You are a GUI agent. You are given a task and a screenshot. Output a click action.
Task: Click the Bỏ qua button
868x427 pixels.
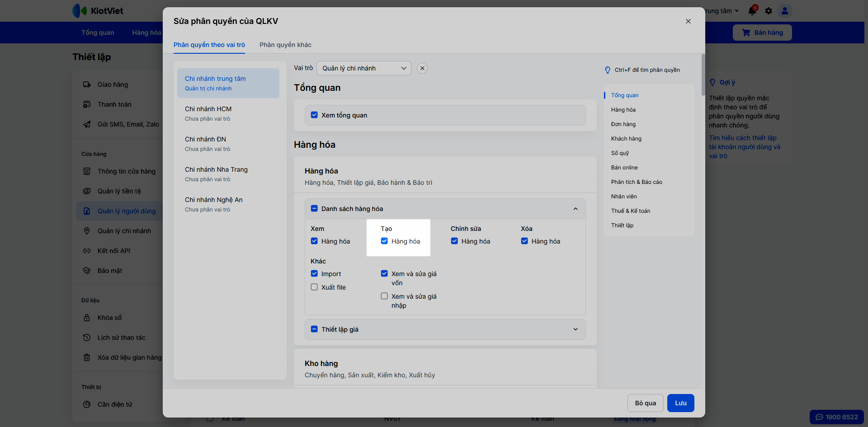(645, 403)
